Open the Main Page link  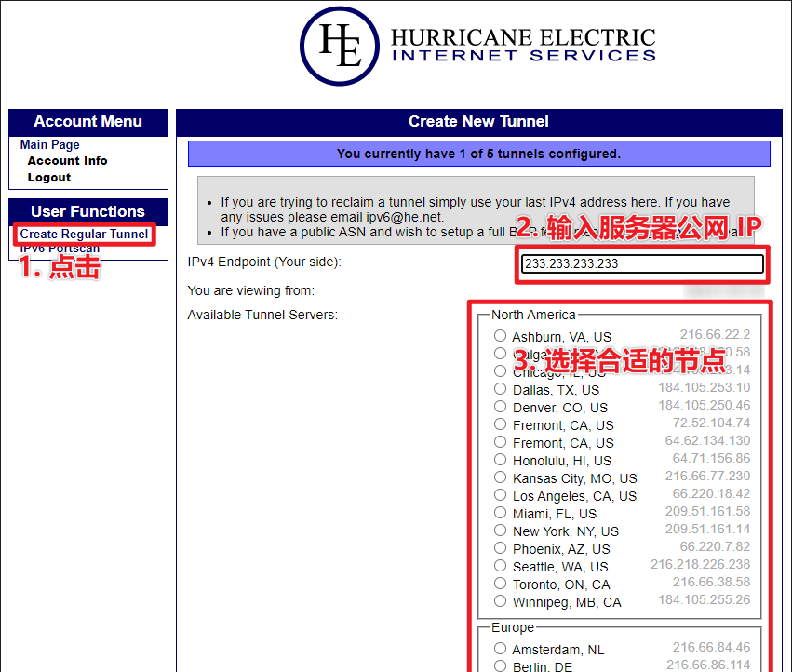click(50, 144)
